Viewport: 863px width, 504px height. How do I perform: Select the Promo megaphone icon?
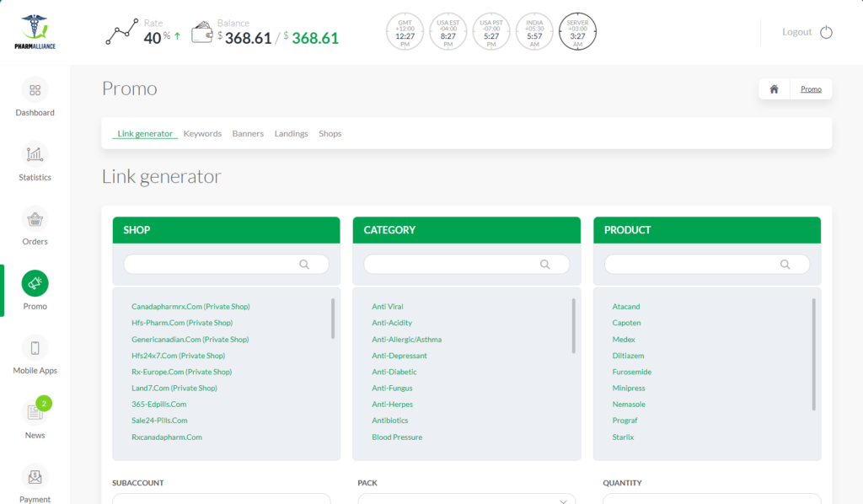pyautogui.click(x=35, y=283)
